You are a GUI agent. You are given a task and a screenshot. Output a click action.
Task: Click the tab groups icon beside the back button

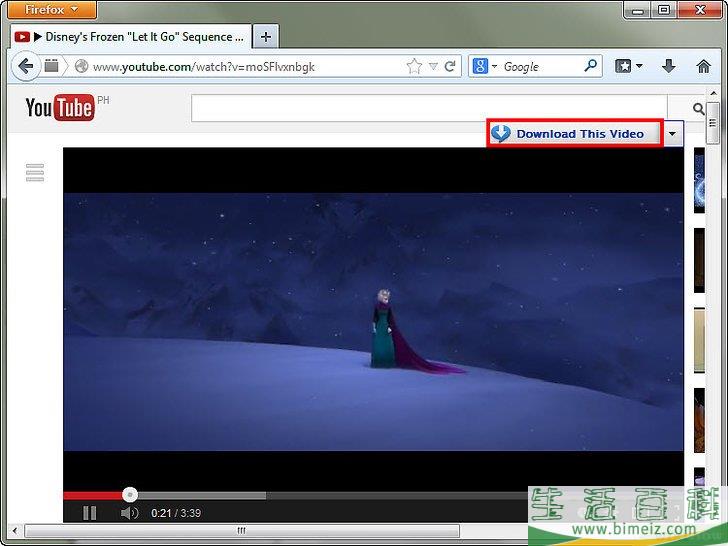click(52, 66)
